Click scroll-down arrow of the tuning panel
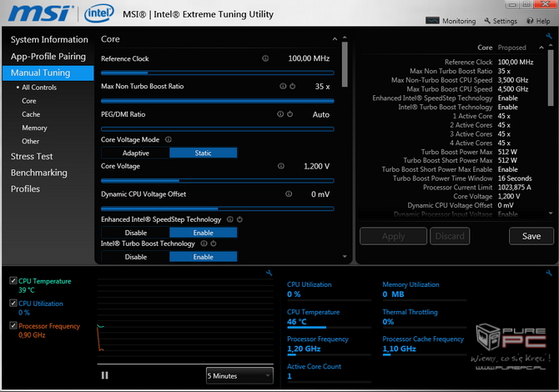 pos(345,257)
